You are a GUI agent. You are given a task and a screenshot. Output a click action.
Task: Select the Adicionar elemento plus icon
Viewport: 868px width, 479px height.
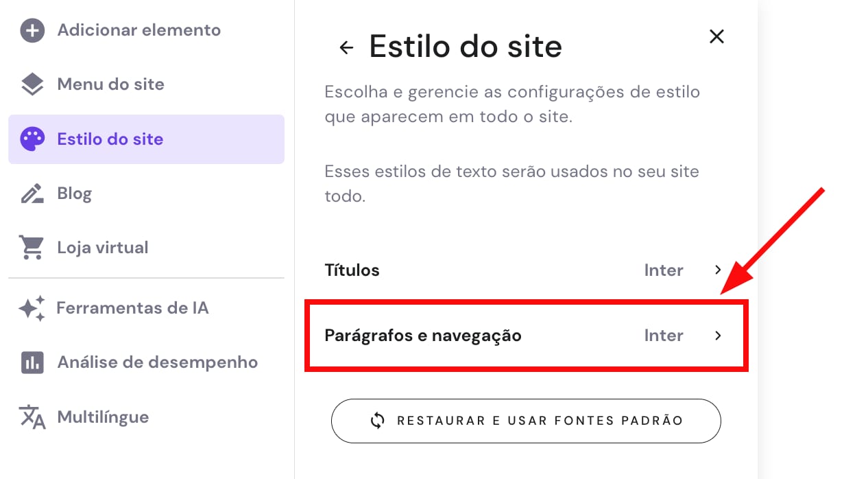point(32,30)
